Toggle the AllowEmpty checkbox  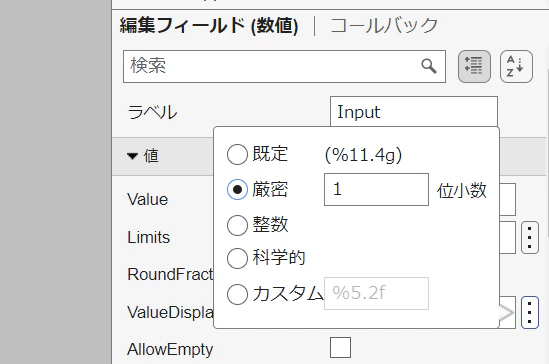point(340,348)
